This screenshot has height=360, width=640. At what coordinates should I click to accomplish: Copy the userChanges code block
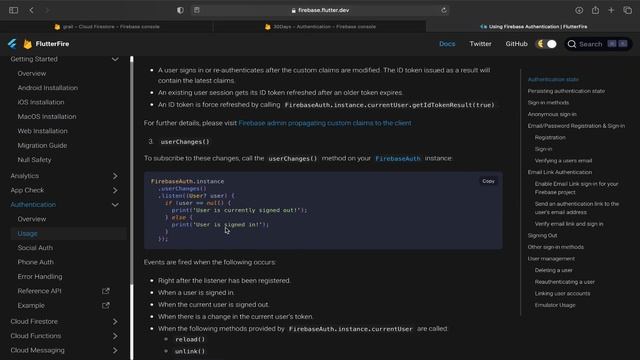(488, 181)
